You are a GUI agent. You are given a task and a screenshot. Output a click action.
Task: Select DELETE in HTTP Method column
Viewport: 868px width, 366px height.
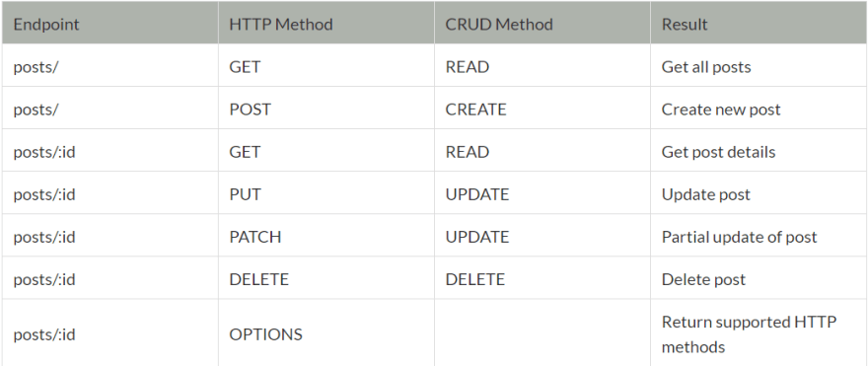[326, 279]
